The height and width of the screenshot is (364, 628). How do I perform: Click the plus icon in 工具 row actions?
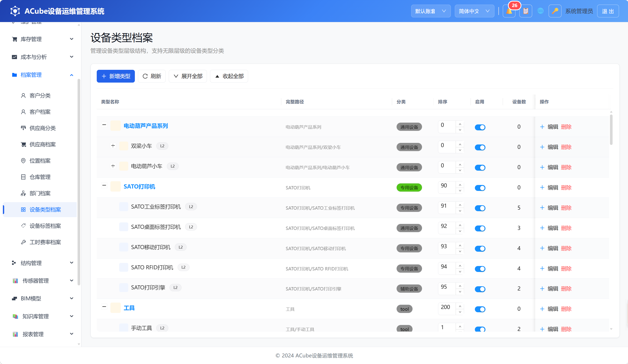click(542, 309)
